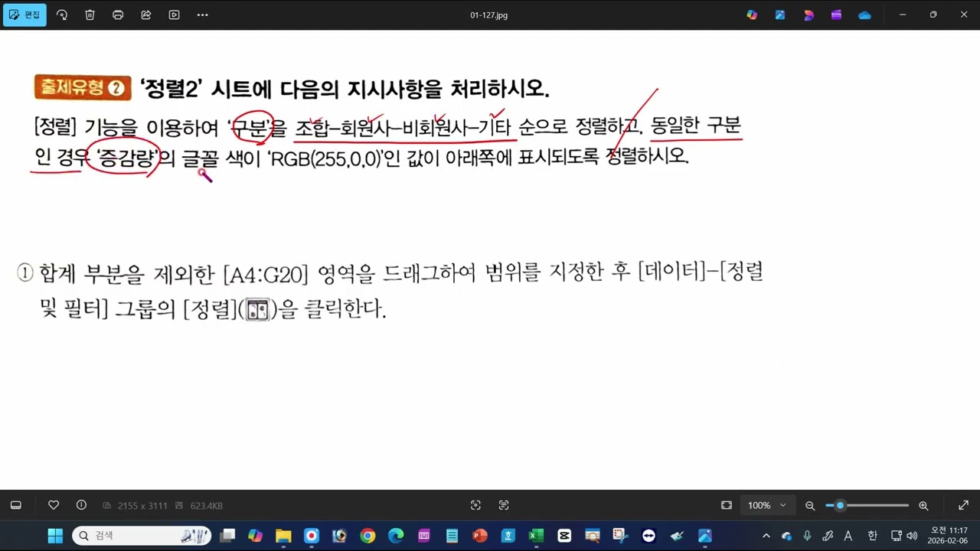Start slideshow with the play icon

point(175,15)
